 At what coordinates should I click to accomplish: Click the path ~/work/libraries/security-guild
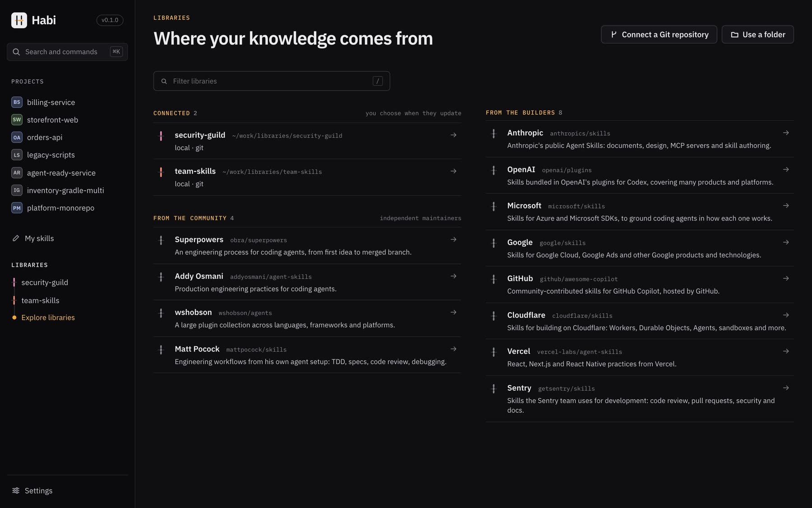(287, 136)
